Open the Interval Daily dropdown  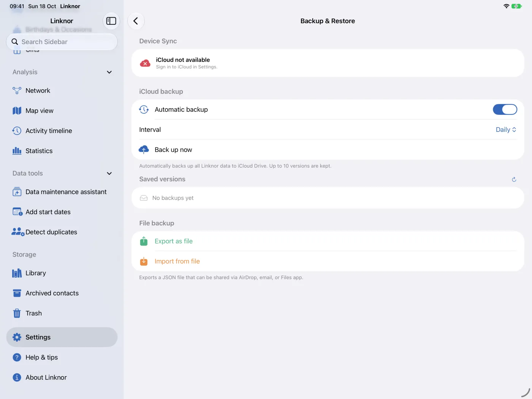pos(506,130)
